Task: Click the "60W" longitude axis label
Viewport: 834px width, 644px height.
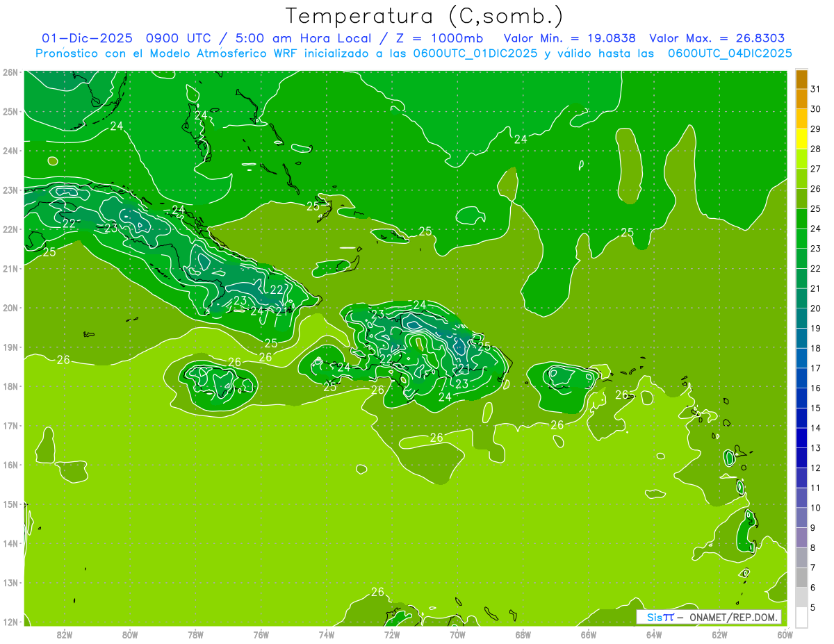Action: point(785,634)
